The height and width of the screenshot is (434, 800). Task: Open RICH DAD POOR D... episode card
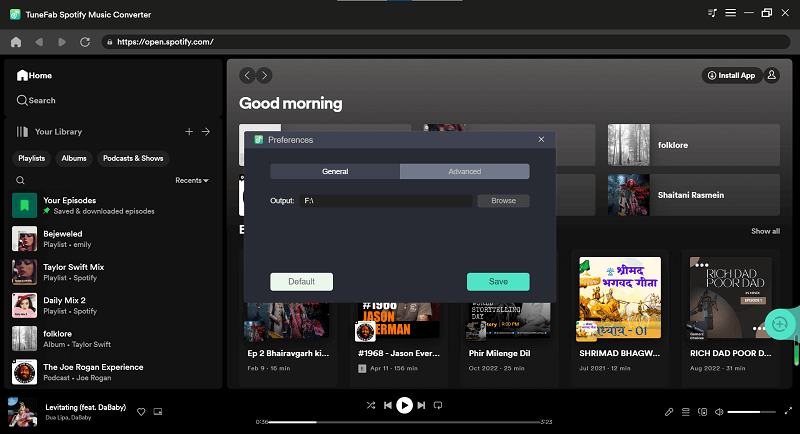[x=731, y=317]
